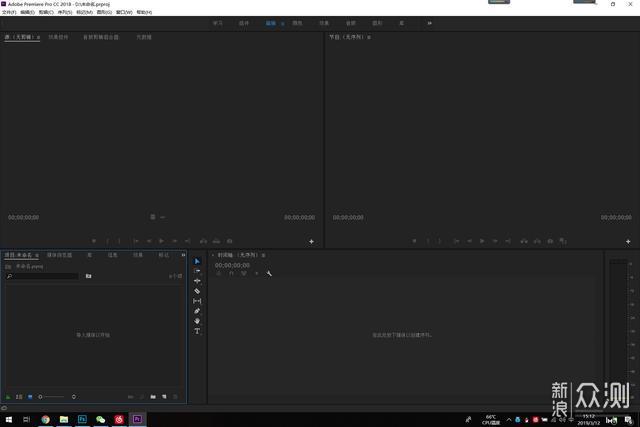This screenshot has width=640, height=427.
Task: Switch project panel to list view
Action: pos(18,397)
